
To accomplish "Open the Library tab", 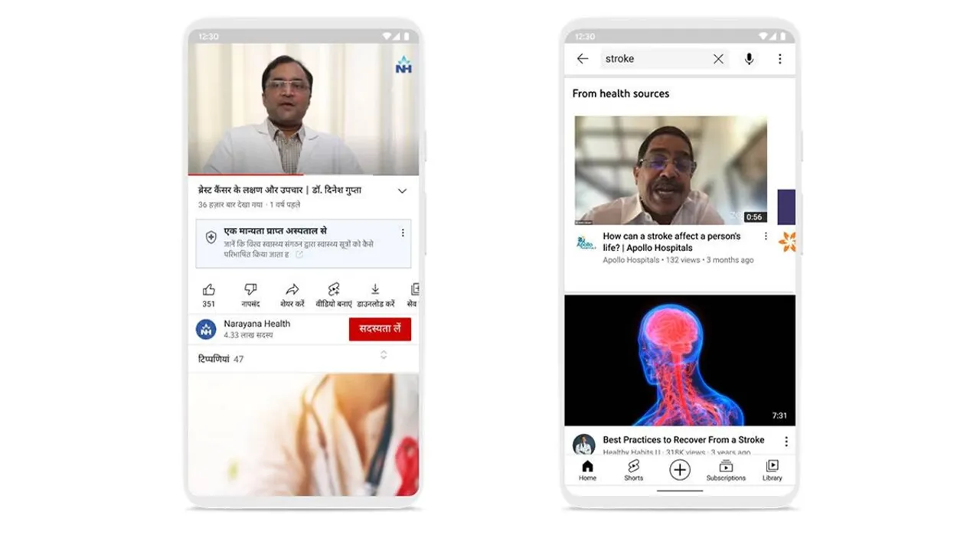I will [x=773, y=470].
